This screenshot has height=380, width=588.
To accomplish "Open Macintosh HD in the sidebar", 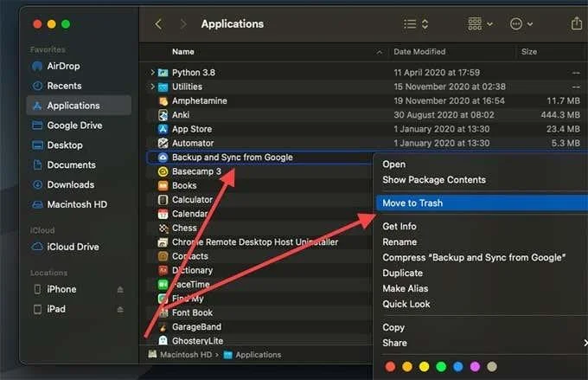I will point(70,204).
